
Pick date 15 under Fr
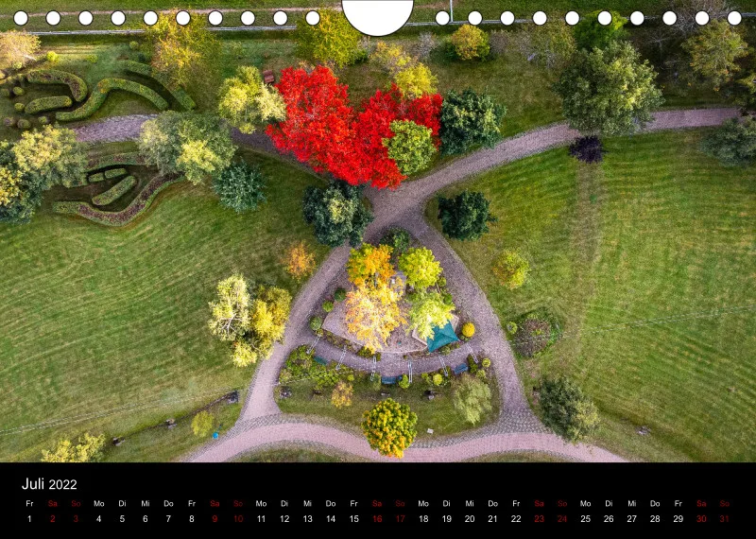click(353, 519)
